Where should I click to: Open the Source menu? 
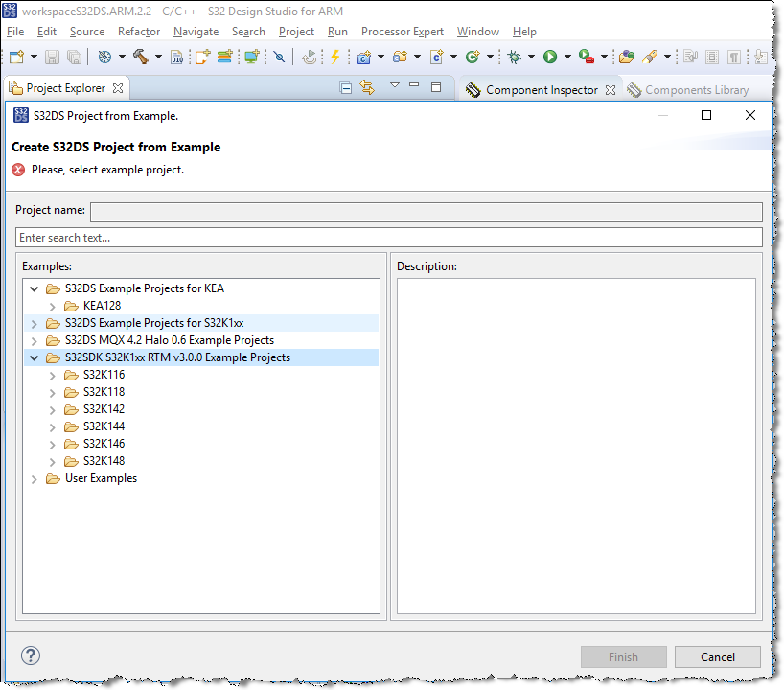click(x=87, y=32)
